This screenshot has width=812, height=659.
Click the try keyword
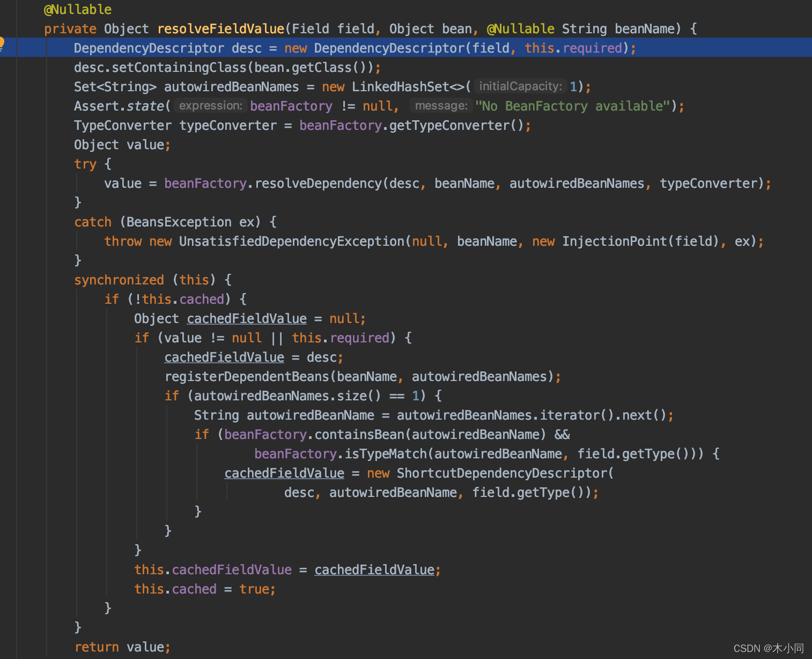point(85,164)
